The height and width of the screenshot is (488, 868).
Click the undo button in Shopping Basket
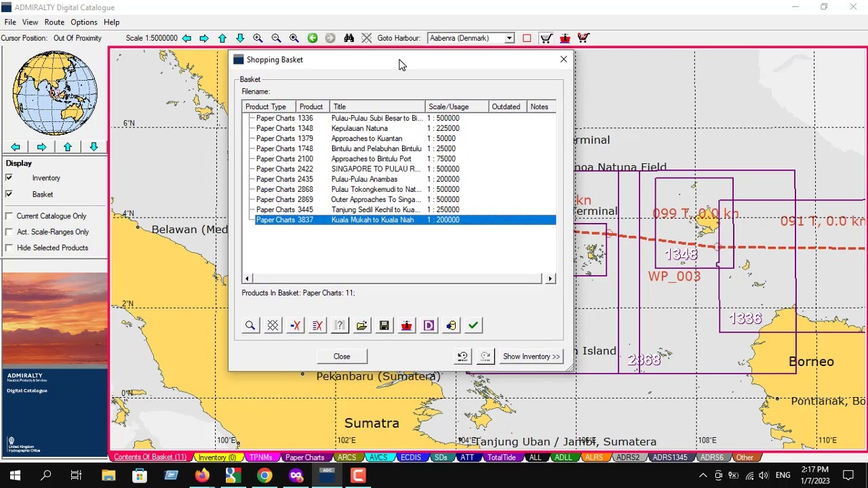pyautogui.click(x=462, y=357)
